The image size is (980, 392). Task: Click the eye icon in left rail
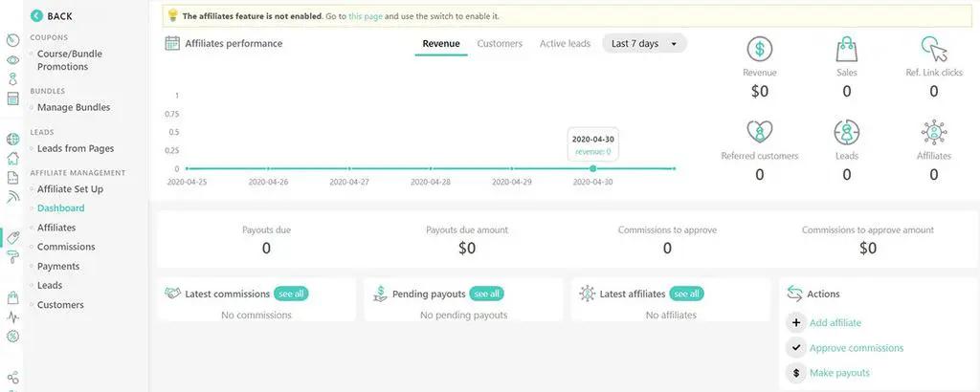pyautogui.click(x=12, y=60)
